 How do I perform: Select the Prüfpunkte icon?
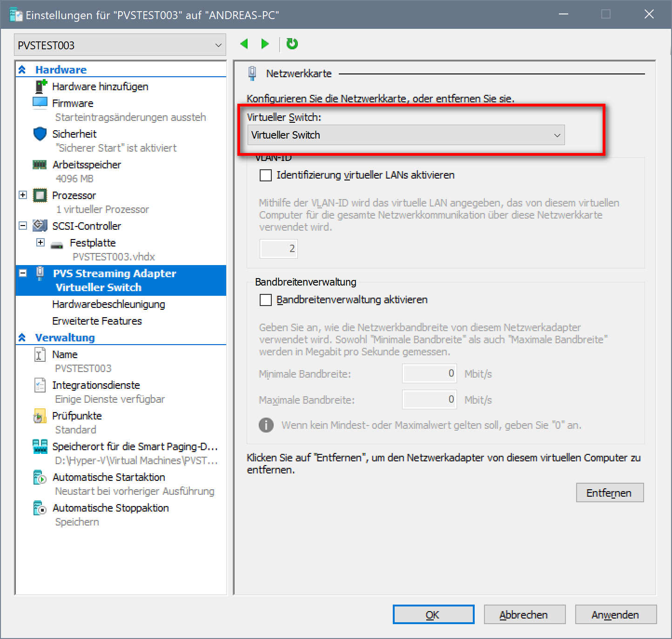(40, 416)
